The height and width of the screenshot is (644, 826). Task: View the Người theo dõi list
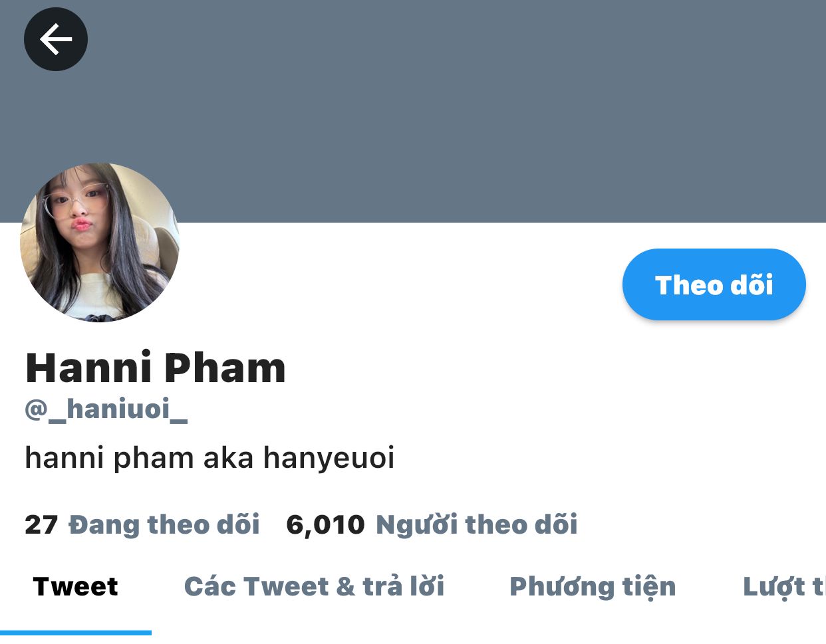pyautogui.click(x=477, y=524)
